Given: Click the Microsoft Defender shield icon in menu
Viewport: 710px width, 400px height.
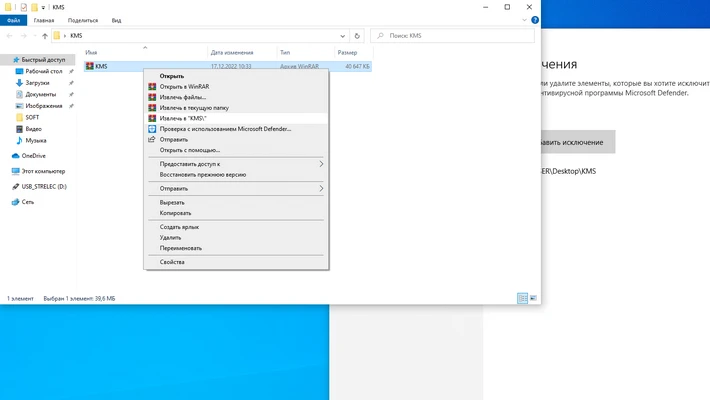Looking at the screenshot, I should coord(152,129).
